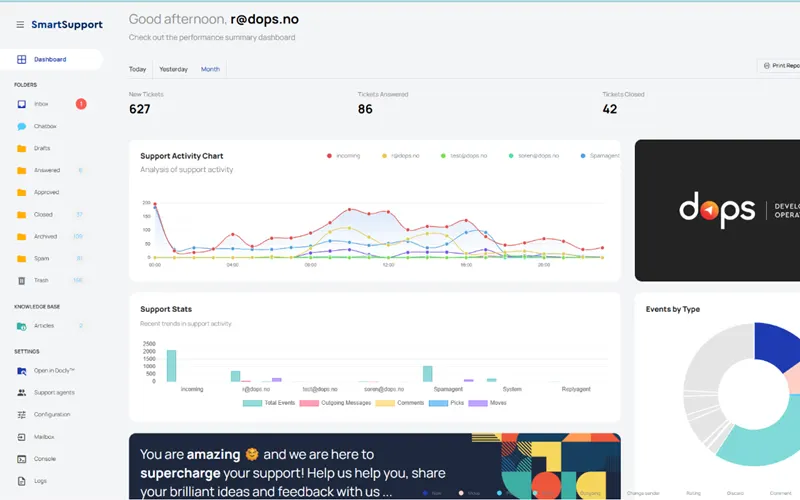Click the feedback banner text
The width and height of the screenshot is (800, 500).
click(293, 473)
